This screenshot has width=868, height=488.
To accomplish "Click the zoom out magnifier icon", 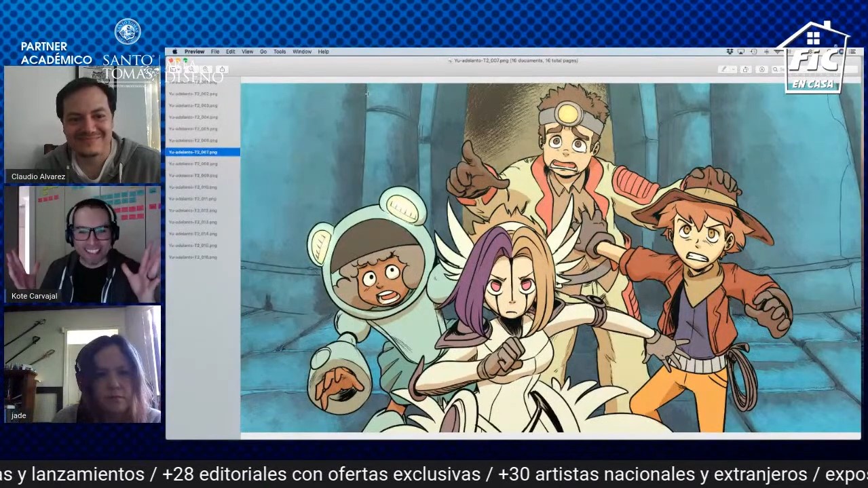I will pyautogui.click(x=192, y=69).
